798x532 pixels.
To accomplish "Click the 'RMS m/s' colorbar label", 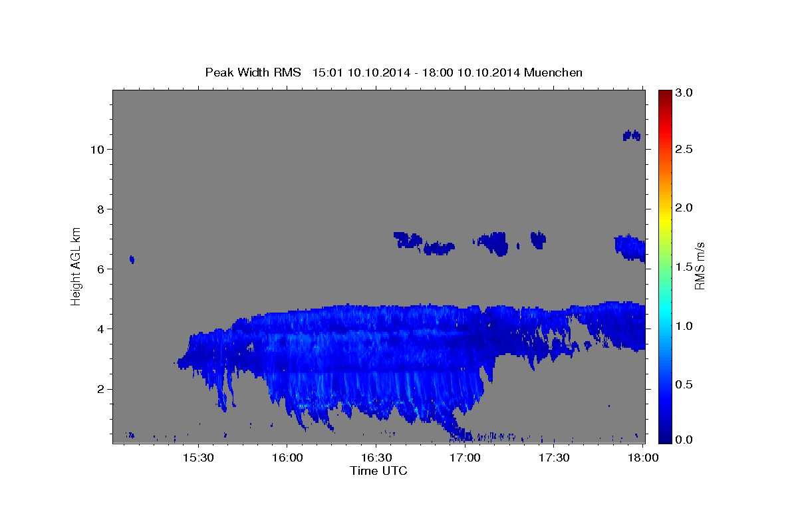I will tap(699, 266).
